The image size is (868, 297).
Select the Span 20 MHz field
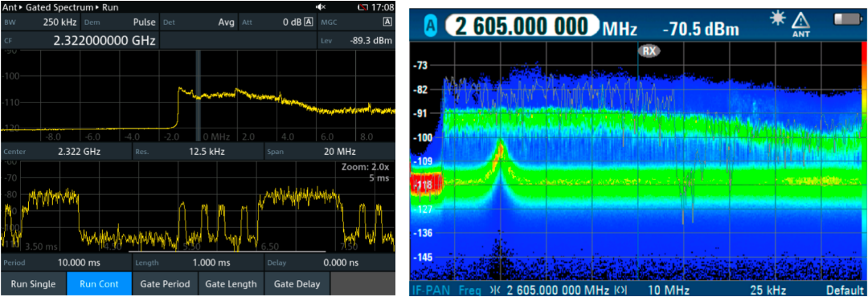point(330,152)
